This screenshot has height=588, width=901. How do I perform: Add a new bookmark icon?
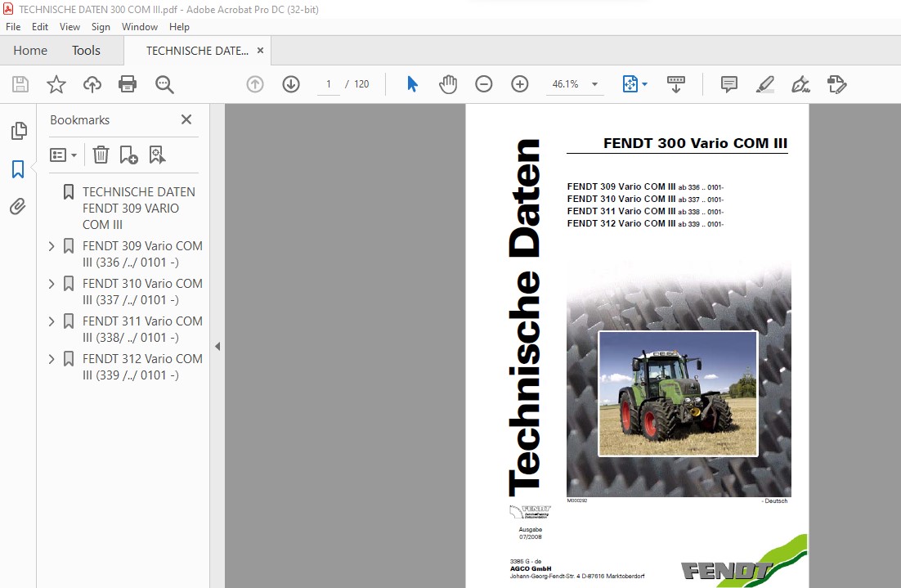tap(128, 155)
